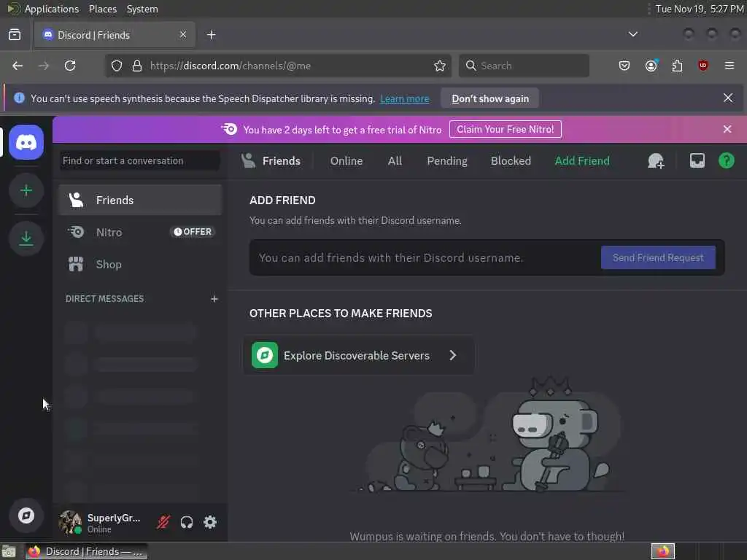Open site security lock icon

point(137,66)
